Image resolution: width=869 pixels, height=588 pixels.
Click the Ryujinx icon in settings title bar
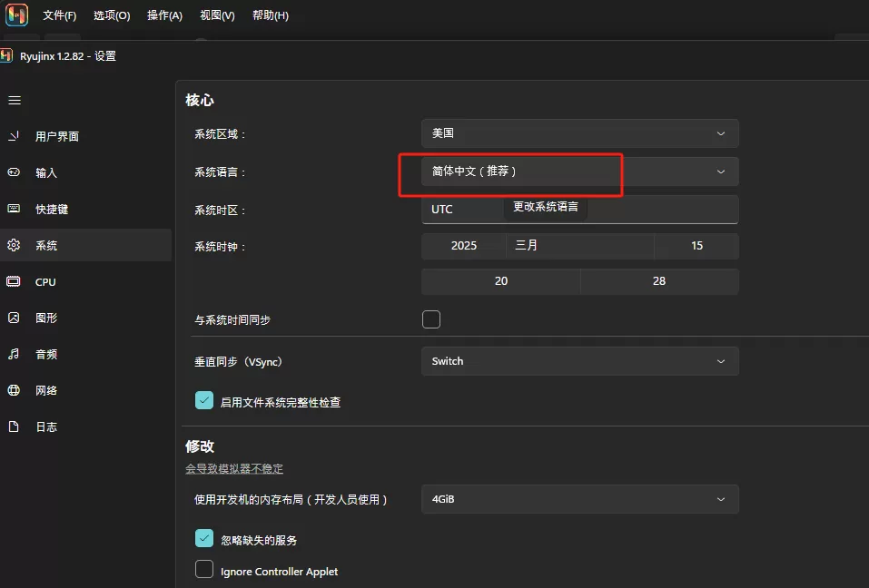6,56
